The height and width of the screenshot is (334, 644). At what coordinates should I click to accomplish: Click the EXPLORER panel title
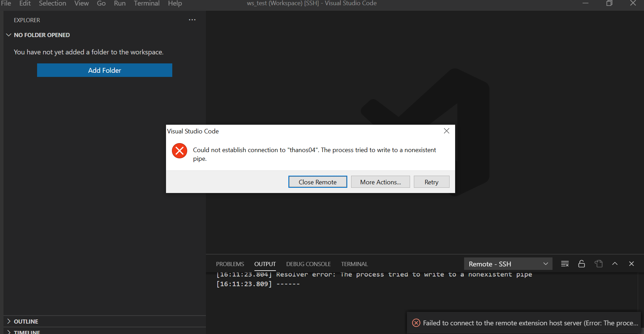point(27,20)
